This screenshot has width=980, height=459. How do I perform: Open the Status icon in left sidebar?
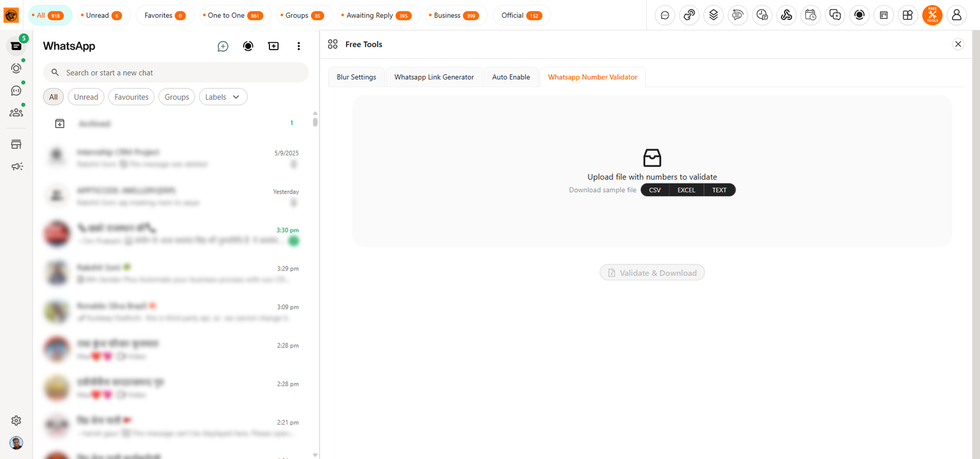[17, 68]
